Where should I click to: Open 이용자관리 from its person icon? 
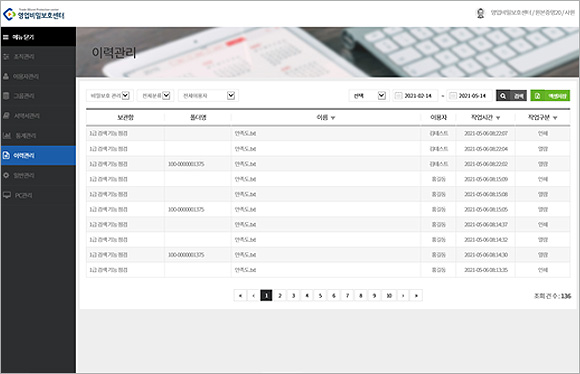[6, 76]
